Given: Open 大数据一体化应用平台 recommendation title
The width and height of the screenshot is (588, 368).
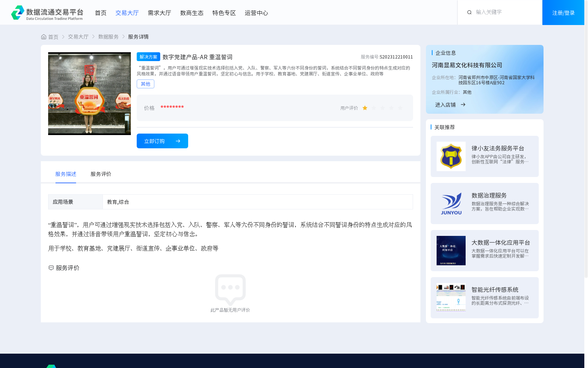Looking at the screenshot, I should [501, 243].
